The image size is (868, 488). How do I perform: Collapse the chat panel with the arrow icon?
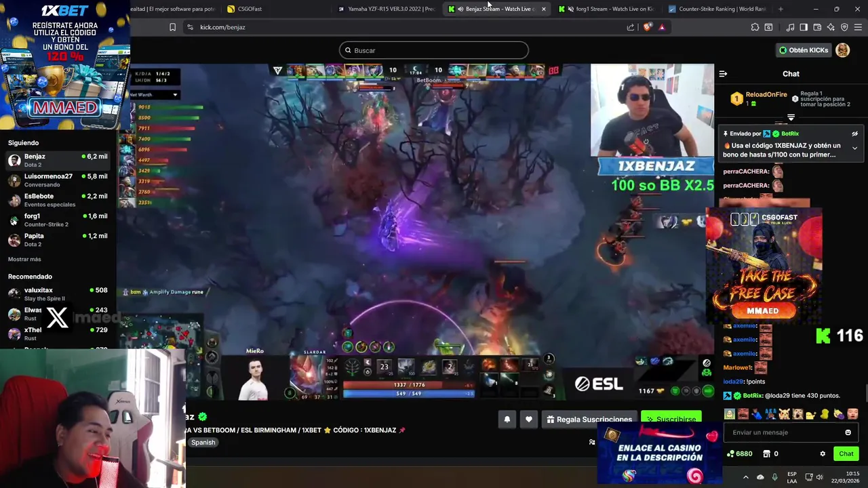click(723, 74)
